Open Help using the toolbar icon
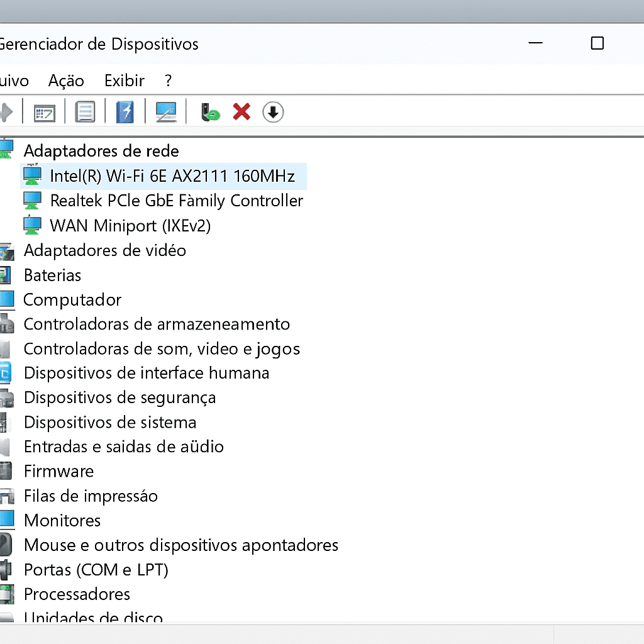This screenshot has height=644, width=644. [x=86, y=111]
